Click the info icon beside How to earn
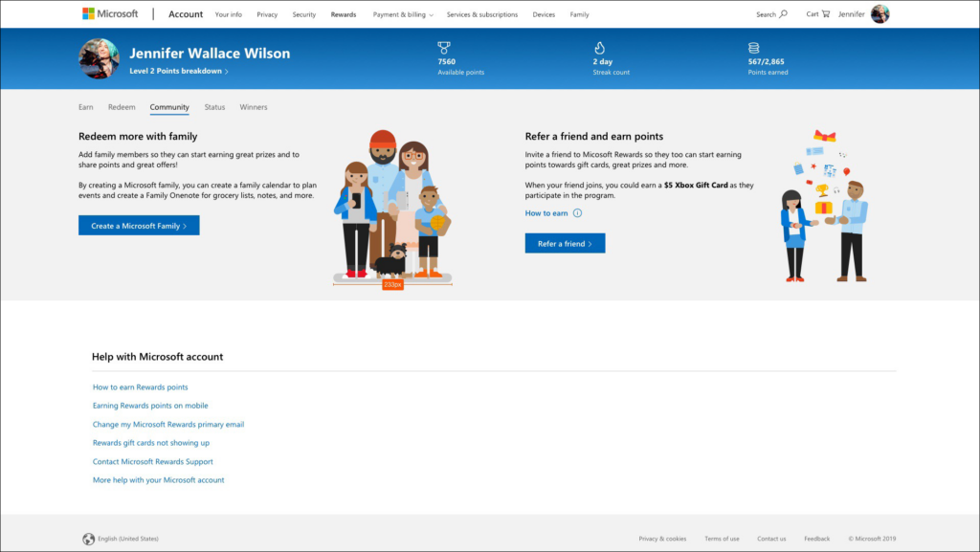 [x=577, y=213]
